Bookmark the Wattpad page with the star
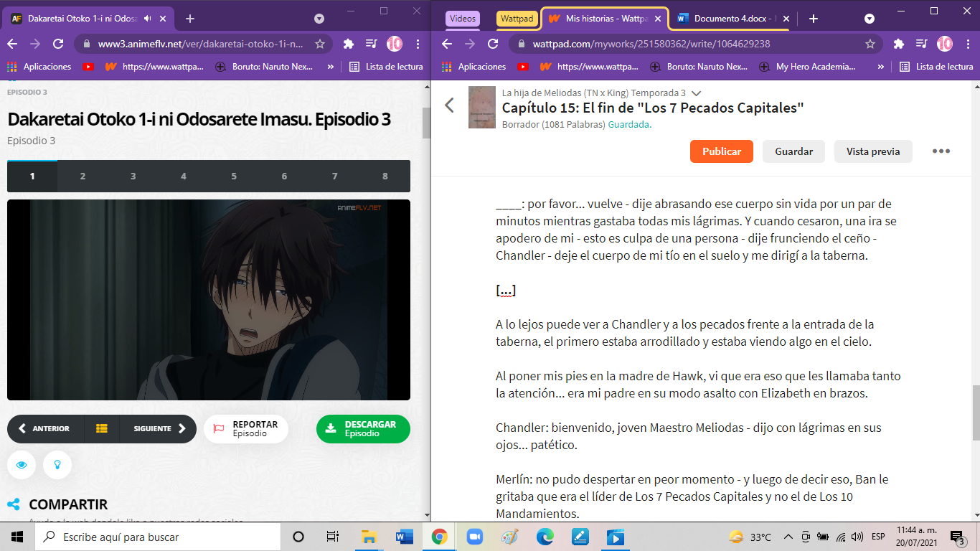 [x=870, y=44]
